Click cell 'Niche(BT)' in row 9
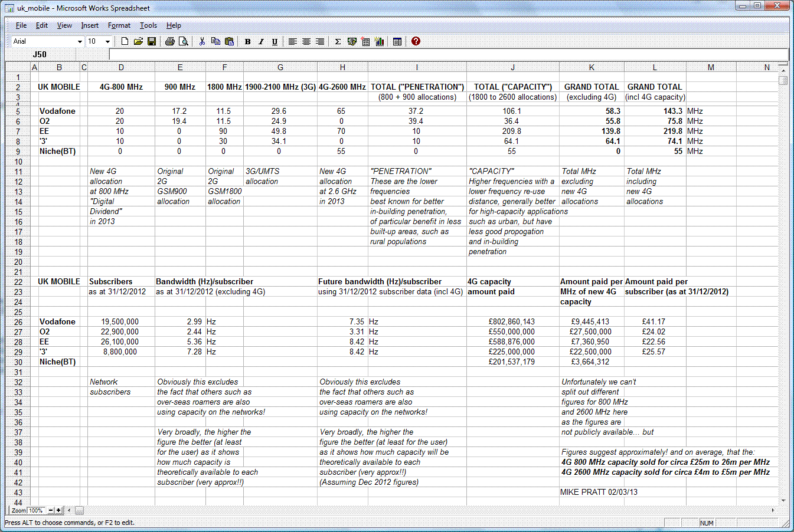Viewport: 794px width, 532px height. tap(58, 151)
